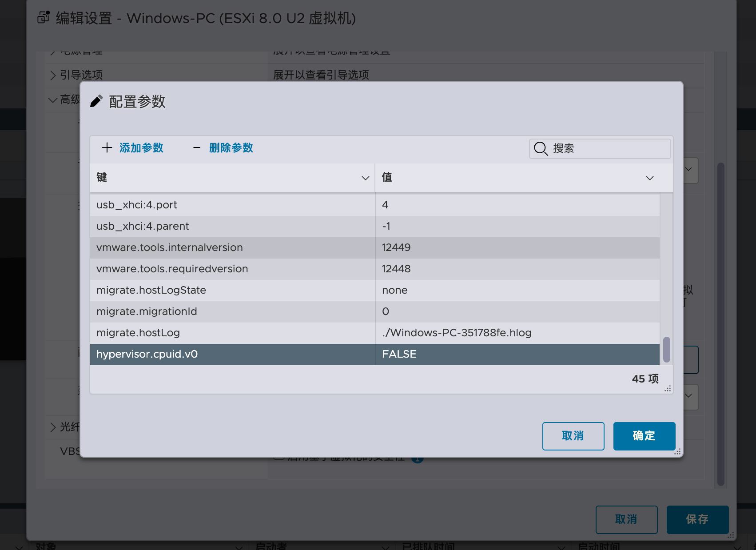Click the 添加参数 link
The height and width of the screenshot is (550, 756).
tap(141, 148)
